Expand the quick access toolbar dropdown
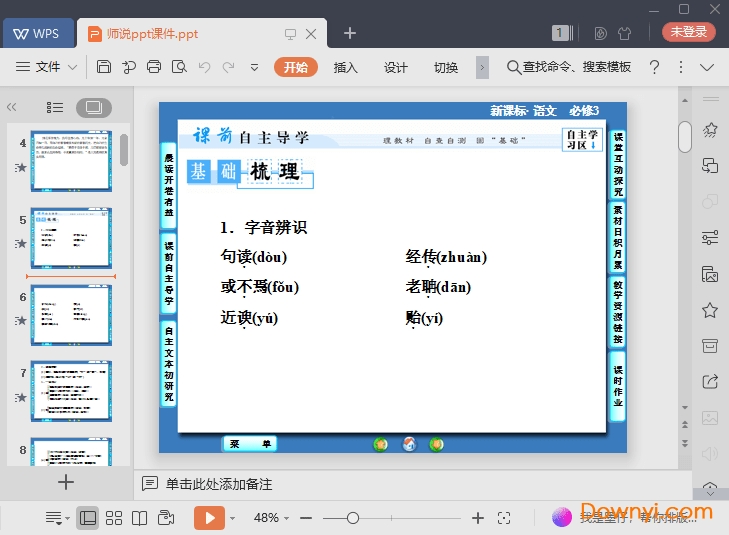729x535 pixels. 254,67
